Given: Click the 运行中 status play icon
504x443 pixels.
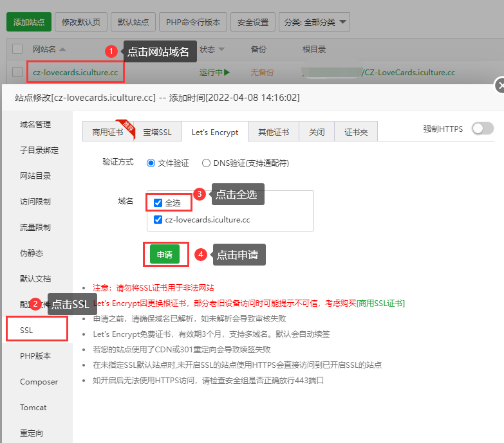Looking at the screenshot, I should pyautogui.click(x=227, y=72).
